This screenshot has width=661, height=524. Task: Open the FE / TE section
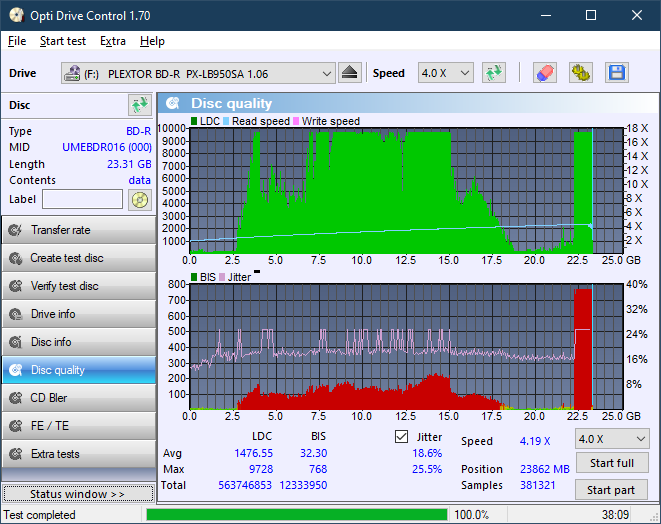click(x=79, y=426)
